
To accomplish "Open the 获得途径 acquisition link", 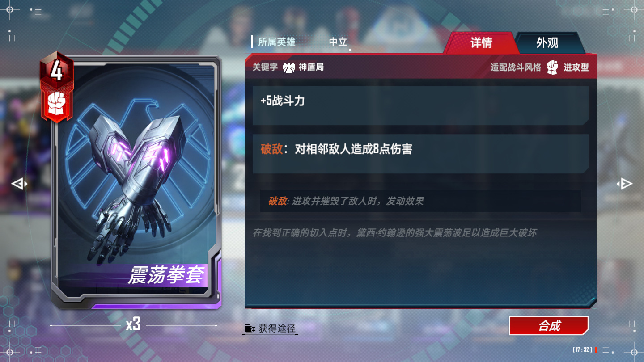I will [277, 329].
